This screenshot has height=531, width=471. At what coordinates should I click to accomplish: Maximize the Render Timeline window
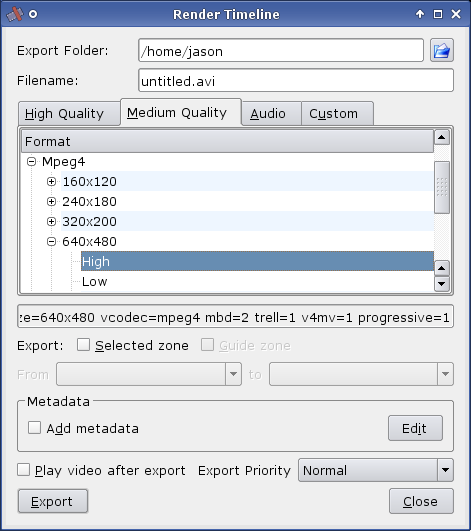438,14
